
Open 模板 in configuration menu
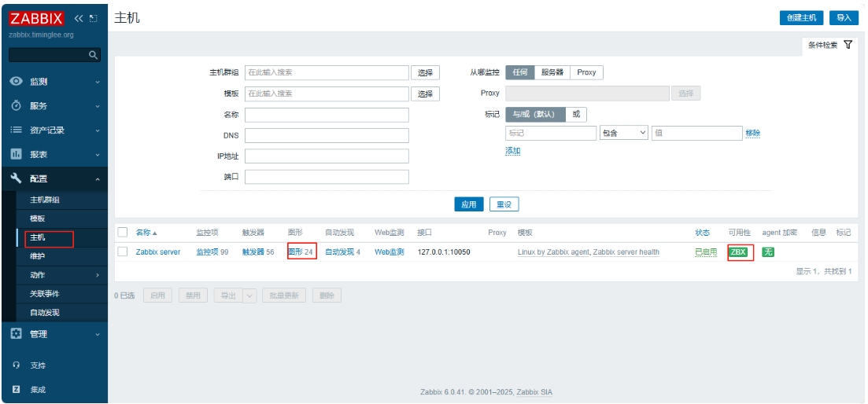[x=38, y=219]
